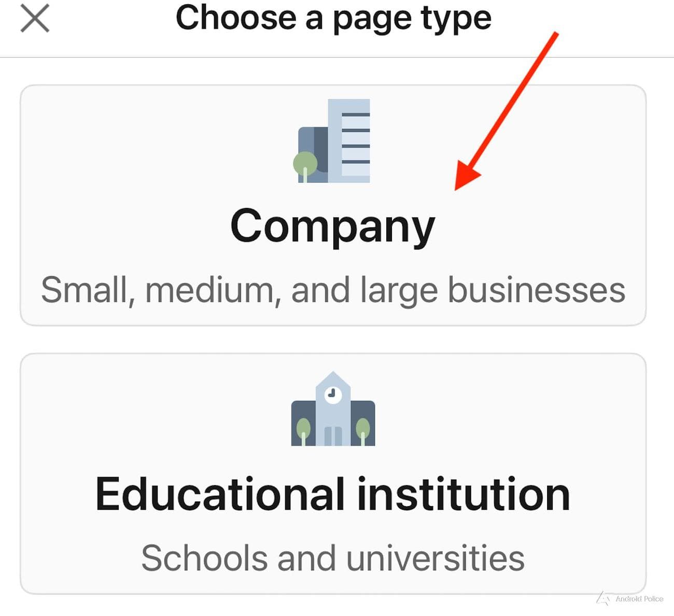
Task: Click the left tree on school icon
Action: [303, 429]
